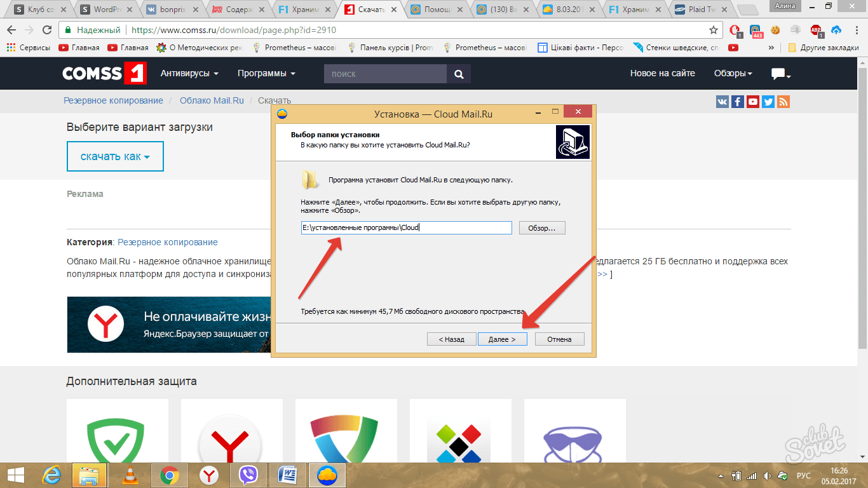Image resolution: width=868 pixels, height=488 pixels.
Task: Click the volume icon in the system tray
Action: click(768, 475)
